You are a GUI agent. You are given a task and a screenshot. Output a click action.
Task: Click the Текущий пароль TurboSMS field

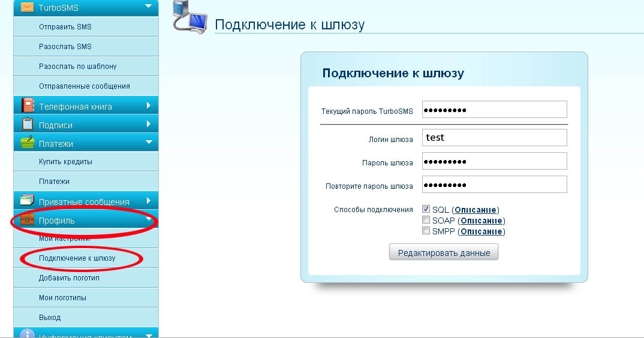494,110
